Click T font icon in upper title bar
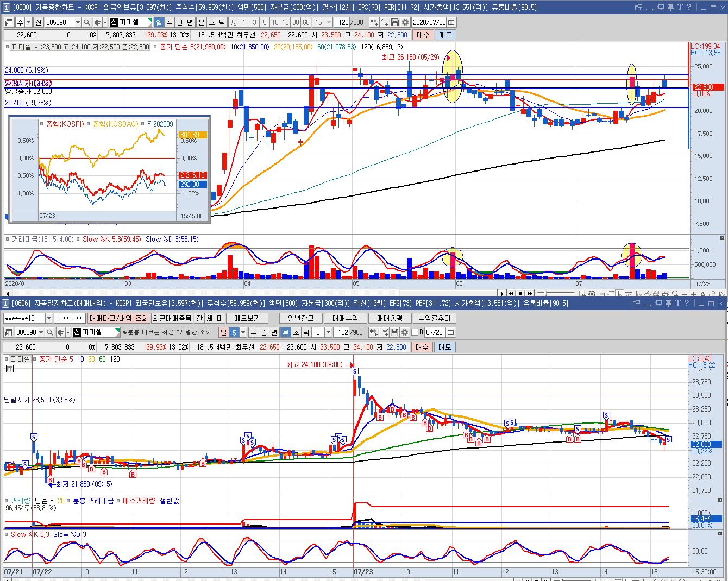 point(680,7)
